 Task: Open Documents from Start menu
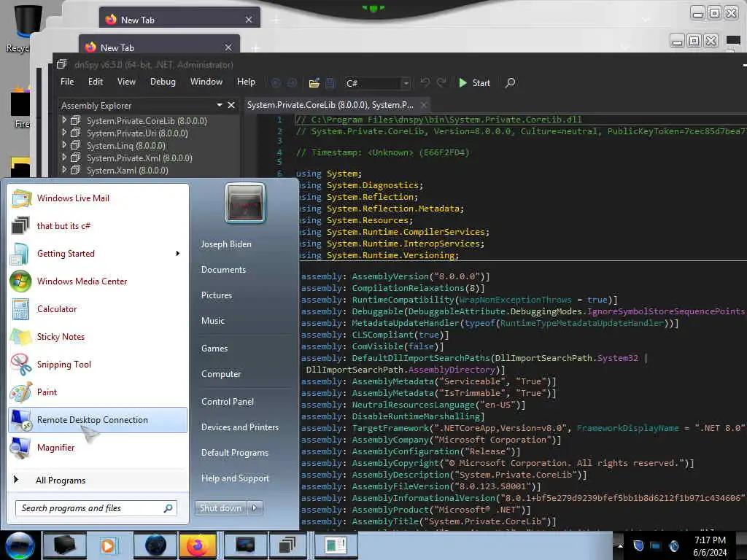pyautogui.click(x=223, y=270)
